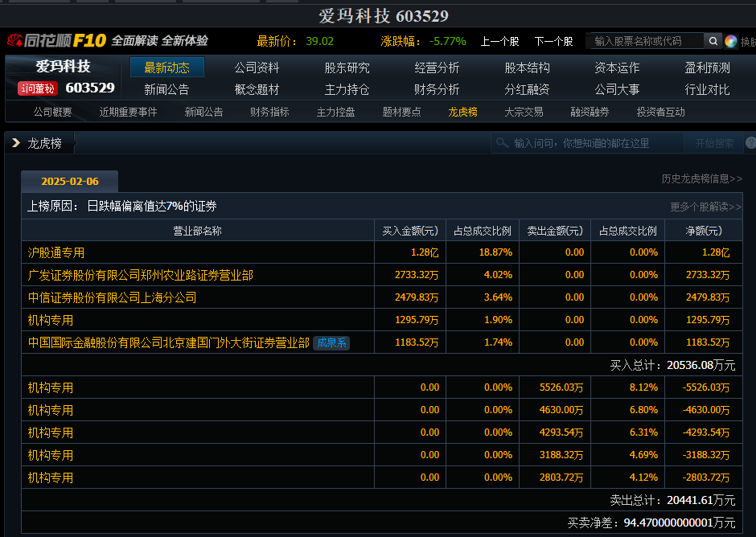This screenshot has height=537, width=756.
Task: Click the 成泉系 tag badge
Action: (x=331, y=342)
